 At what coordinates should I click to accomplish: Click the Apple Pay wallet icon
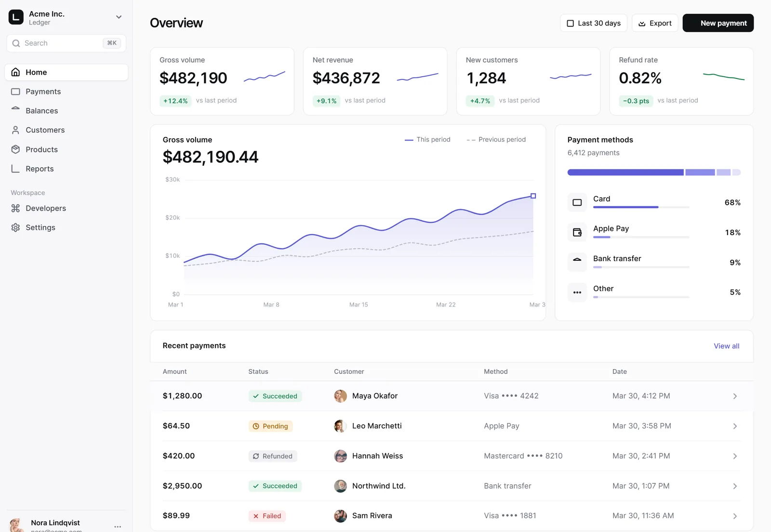pos(577,233)
